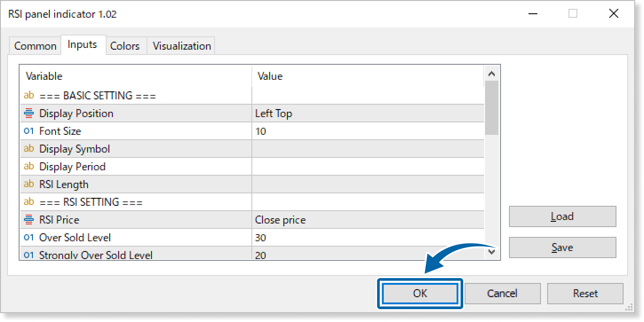Image resolution: width=644 pixels, height=322 pixels.
Task: Click the enum icon beside RSI Price
Action: tap(29, 220)
